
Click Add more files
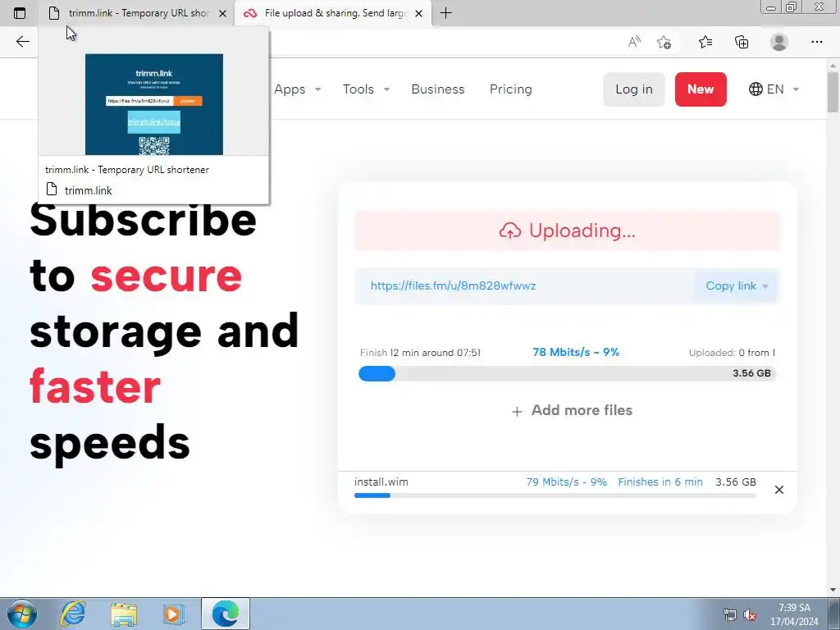pos(572,410)
